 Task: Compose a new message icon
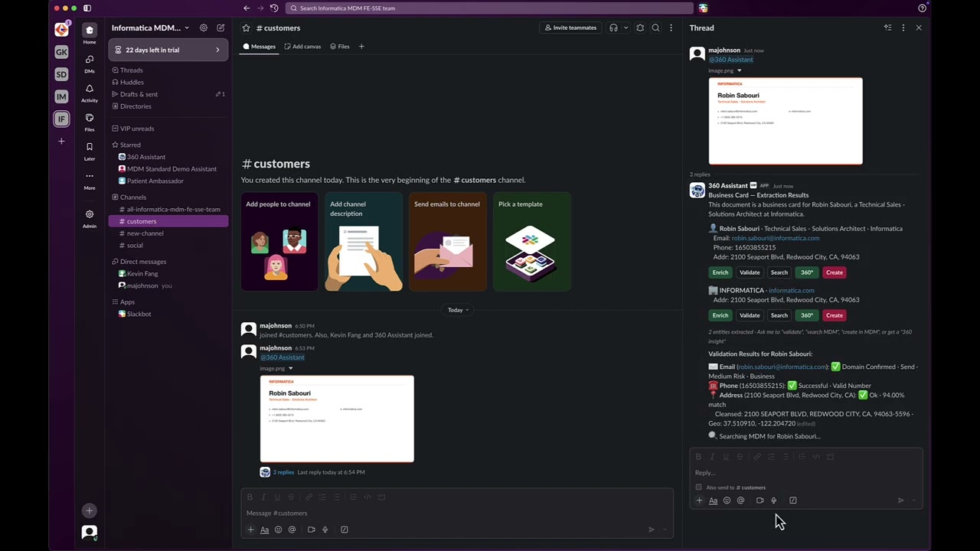[x=220, y=28]
